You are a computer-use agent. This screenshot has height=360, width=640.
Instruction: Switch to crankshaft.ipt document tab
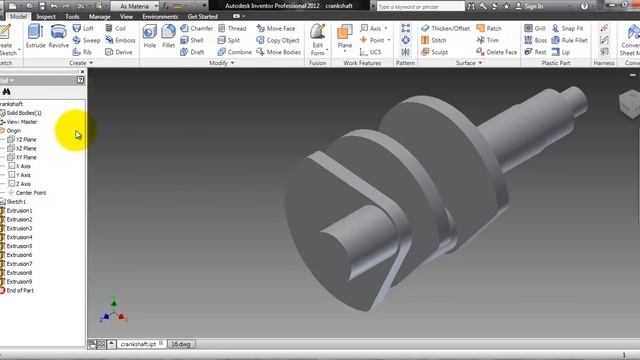pos(142,344)
